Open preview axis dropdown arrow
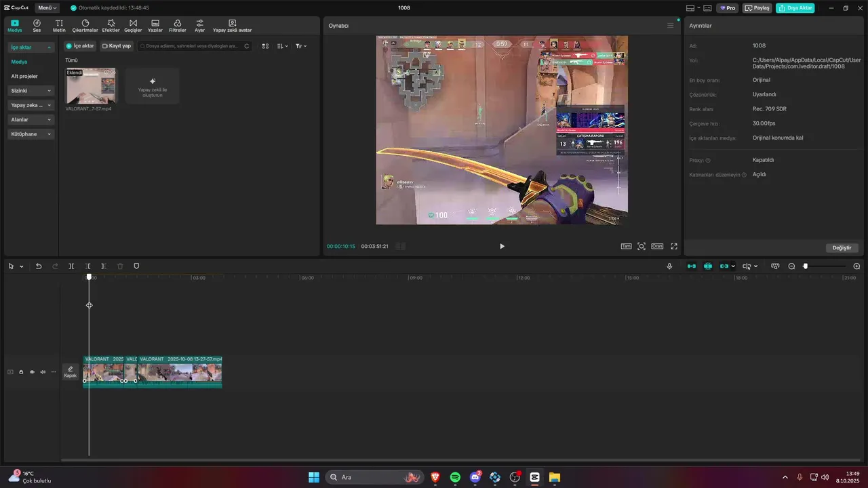The width and height of the screenshot is (868, 488). pyautogui.click(x=756, y=266)
